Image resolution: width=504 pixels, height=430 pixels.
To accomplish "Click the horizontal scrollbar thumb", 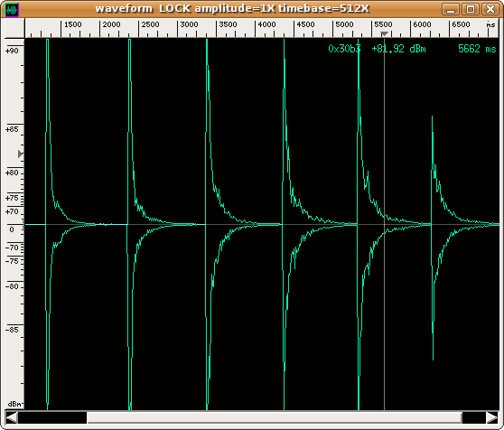I will (275, 417).
